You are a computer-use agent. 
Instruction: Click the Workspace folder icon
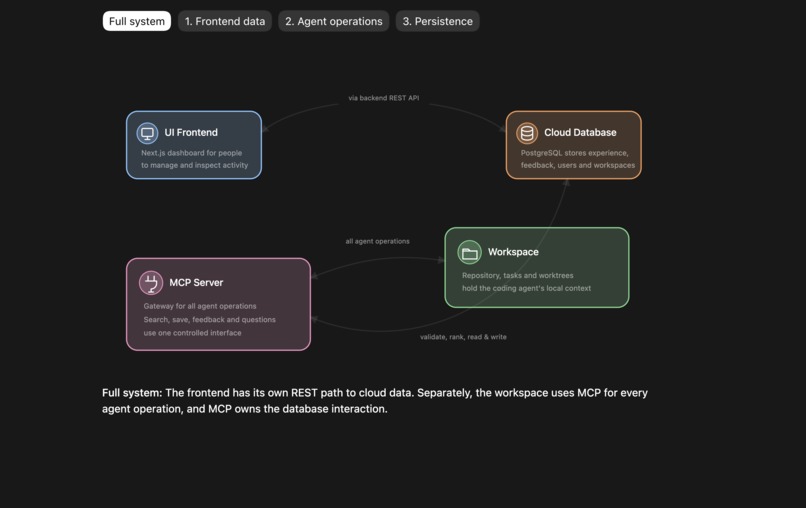pos(469,252)
